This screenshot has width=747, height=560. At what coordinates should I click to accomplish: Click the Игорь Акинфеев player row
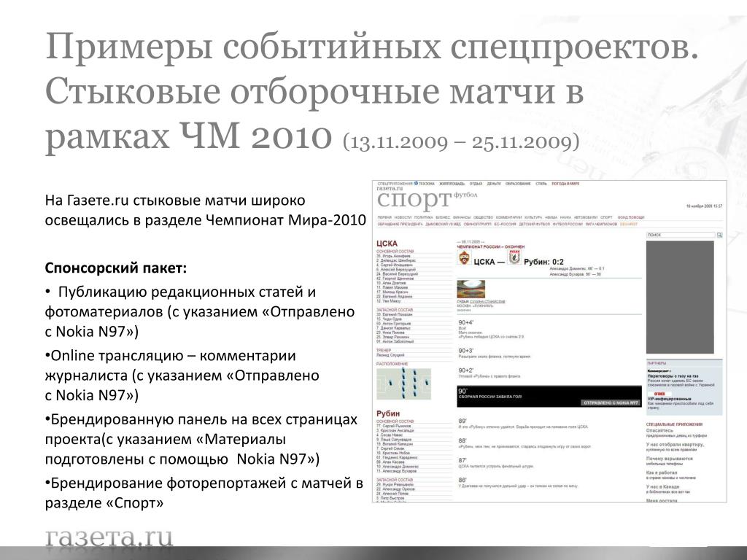(x=393, y=256)
